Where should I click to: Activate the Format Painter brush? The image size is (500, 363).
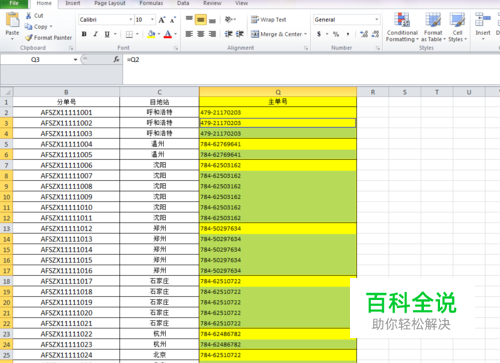click(29, 37)
